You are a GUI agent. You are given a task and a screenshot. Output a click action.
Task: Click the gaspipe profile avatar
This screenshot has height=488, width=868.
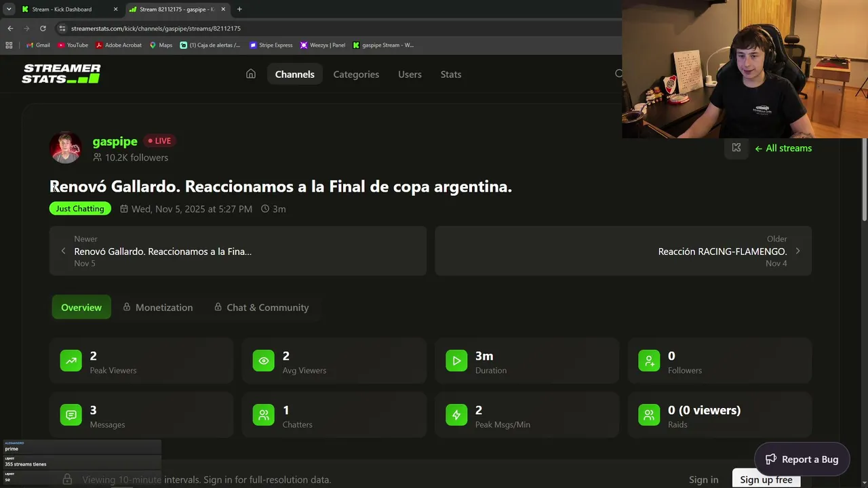(66, 147)
